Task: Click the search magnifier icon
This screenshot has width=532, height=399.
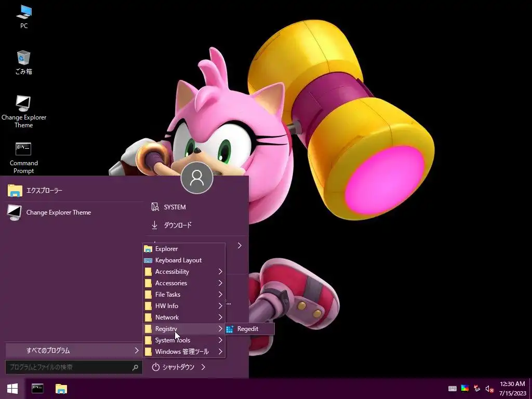Action: [135, 367]
